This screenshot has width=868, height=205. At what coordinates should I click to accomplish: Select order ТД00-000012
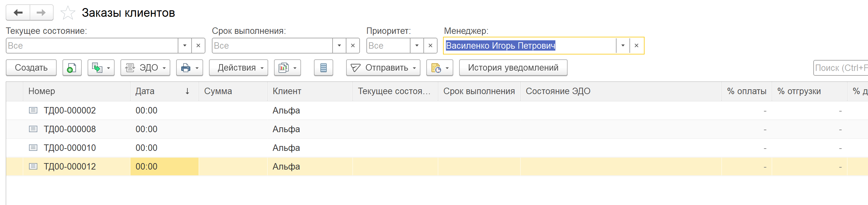(x=70, y=166)
